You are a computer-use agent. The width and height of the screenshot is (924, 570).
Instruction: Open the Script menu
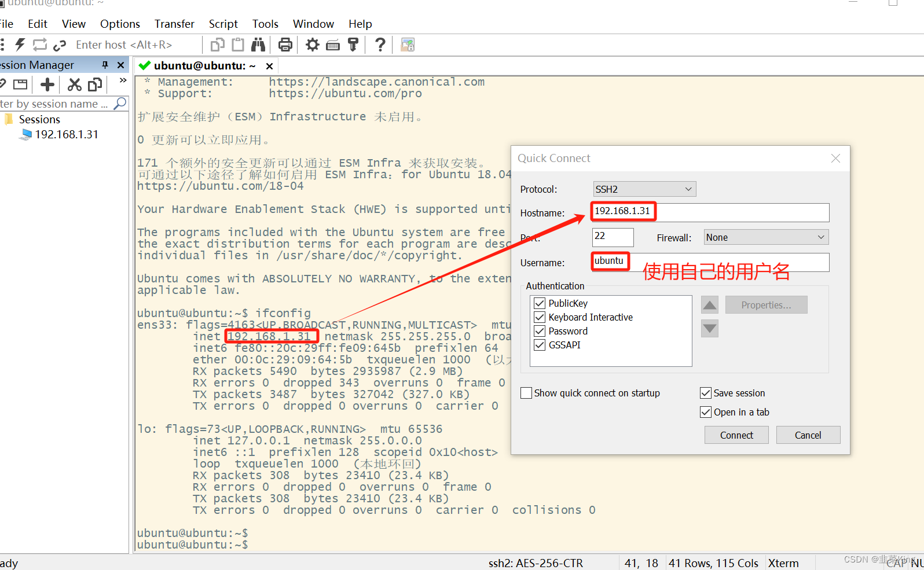click(223, 24)
